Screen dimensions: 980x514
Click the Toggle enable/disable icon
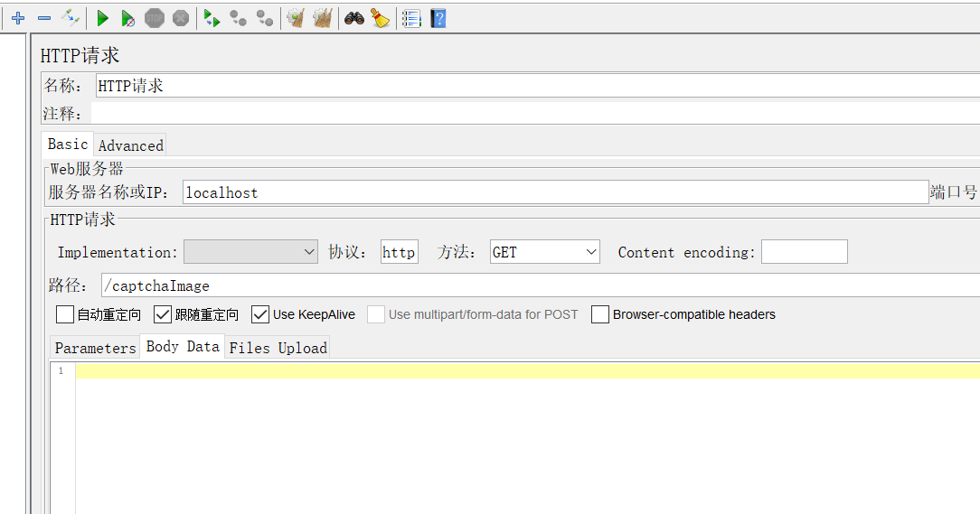pyautogui.click(x=70, y=18)
